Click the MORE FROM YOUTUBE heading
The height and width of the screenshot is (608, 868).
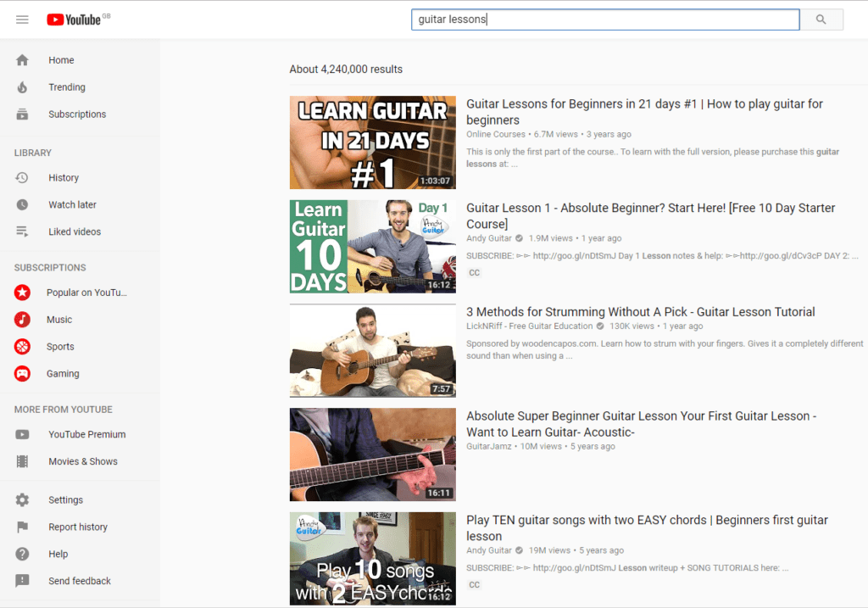tap(63, 410)
